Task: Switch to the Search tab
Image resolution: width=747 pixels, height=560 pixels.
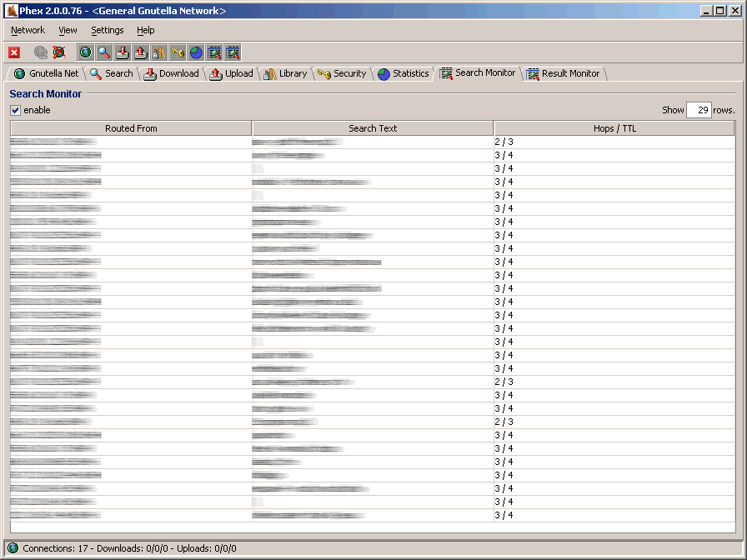Action: pyautogui.click(x=112, y=74)
